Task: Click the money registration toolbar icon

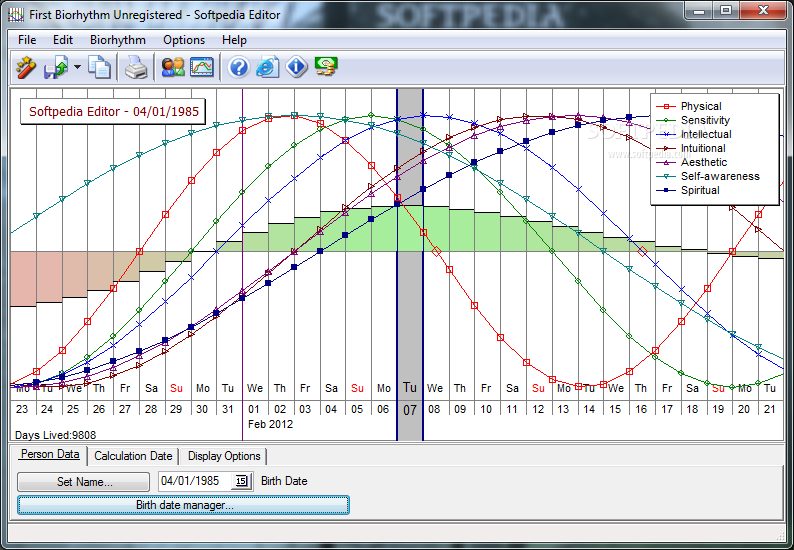Action: [x=326, y=67]
